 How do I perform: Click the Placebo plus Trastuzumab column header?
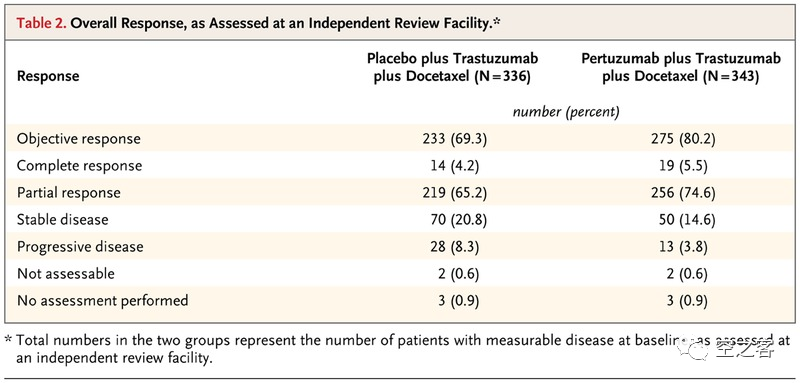coord(452,68)
